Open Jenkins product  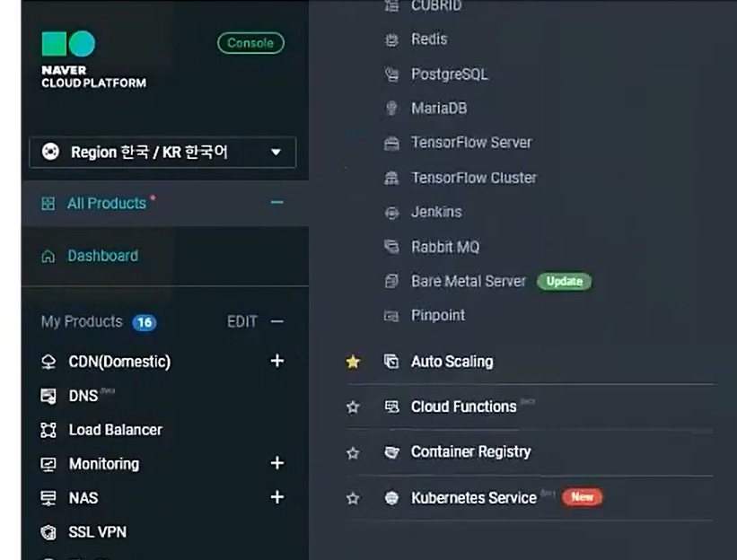click(x=436, y=212)
